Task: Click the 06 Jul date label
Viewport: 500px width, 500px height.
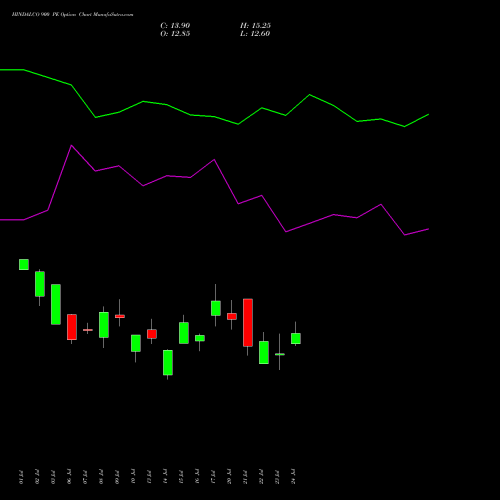Action: click(69, 477)
